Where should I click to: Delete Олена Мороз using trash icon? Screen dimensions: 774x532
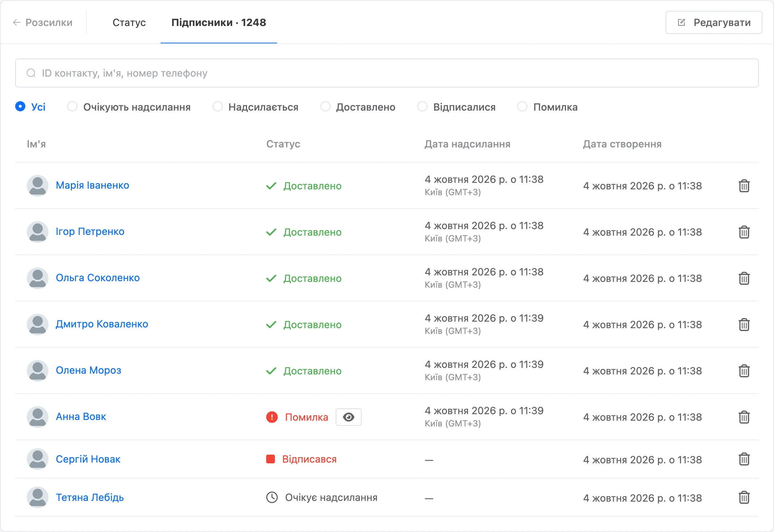tap(744, 371)
